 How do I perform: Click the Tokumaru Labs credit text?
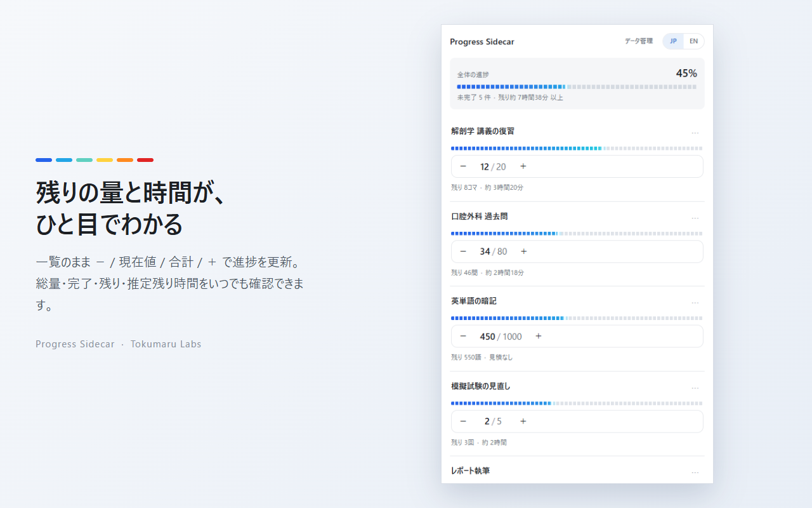(166, 344)
